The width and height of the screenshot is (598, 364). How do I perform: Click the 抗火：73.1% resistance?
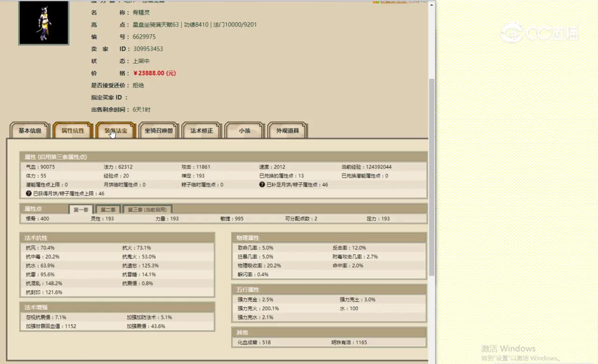pyautogui.click(x=137, y=248)
